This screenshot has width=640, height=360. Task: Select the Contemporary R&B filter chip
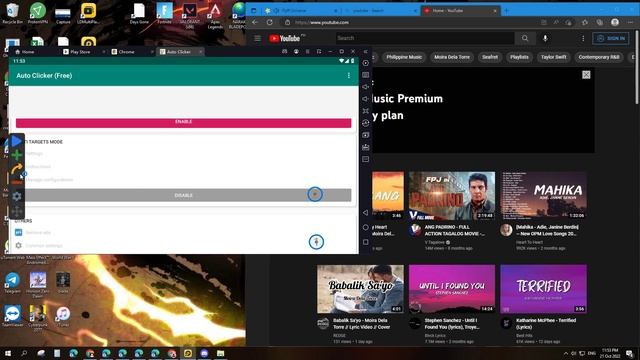[599, 57]
